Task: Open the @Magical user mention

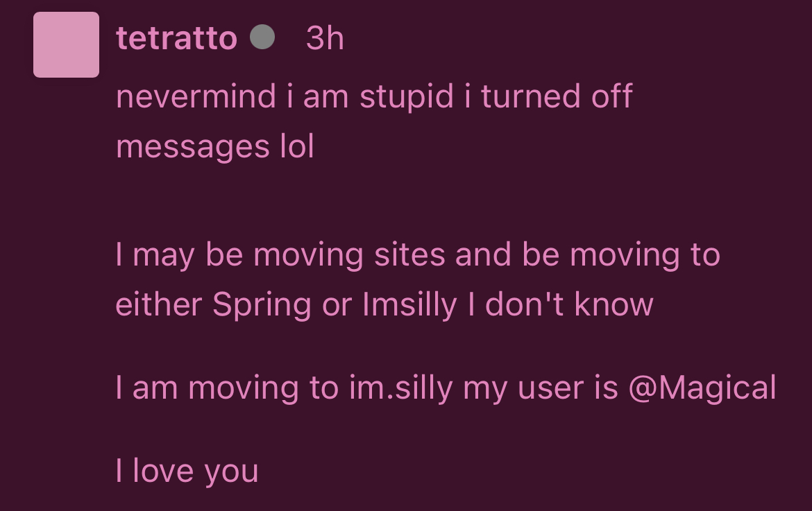Action: click(x=702, y=388)
